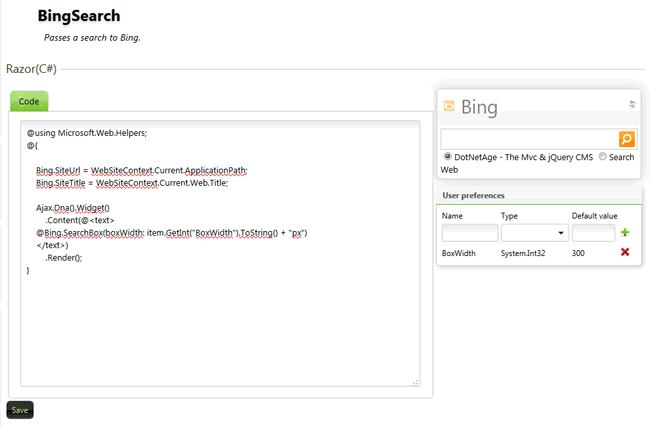Select the DotNetAge site search radio button
The width and height of the screenshot is (650, 426).
point(447,157)
